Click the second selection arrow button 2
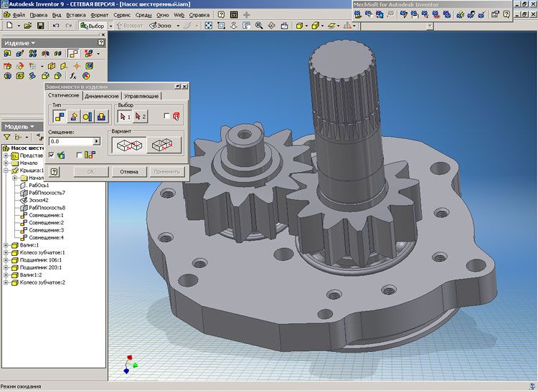Screen dimensions: 538x392 (x=140, y=117)
